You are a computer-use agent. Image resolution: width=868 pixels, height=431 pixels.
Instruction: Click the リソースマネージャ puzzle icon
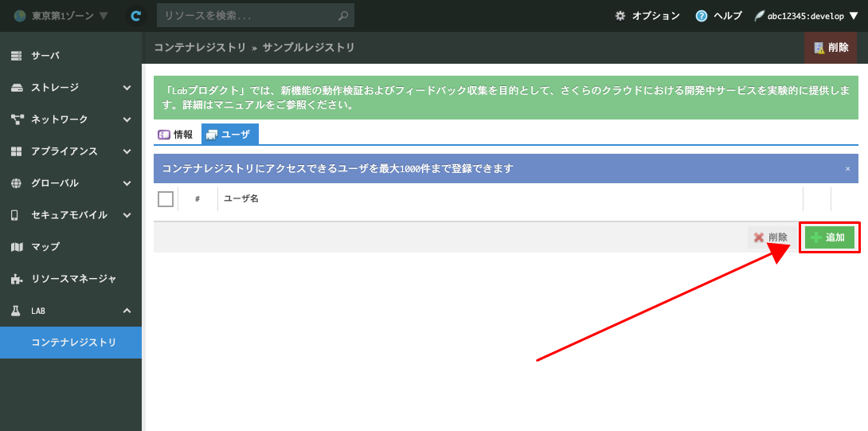tap(17, 279)
